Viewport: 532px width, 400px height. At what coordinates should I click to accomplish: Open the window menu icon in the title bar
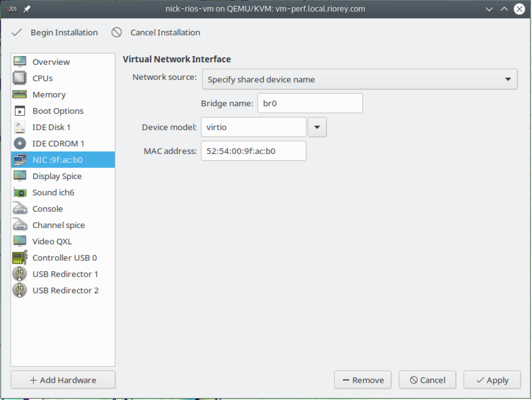tap(12, 9)
